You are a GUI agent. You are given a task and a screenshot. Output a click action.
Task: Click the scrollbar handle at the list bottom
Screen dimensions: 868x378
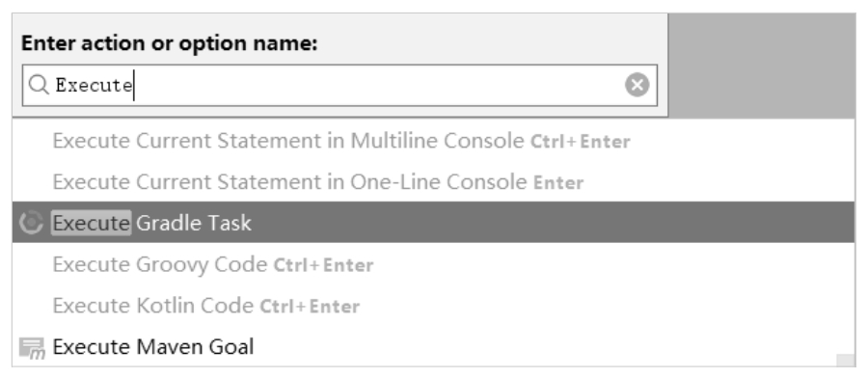(845, 361)
